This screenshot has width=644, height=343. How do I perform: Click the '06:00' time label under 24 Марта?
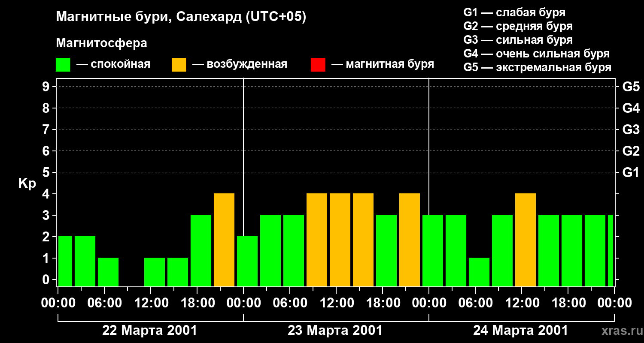(475, 303)
